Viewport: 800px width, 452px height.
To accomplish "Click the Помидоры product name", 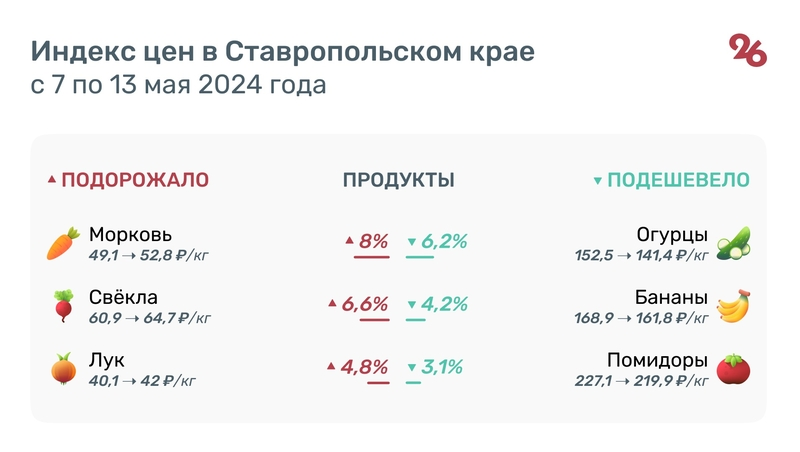I will 657,360.
